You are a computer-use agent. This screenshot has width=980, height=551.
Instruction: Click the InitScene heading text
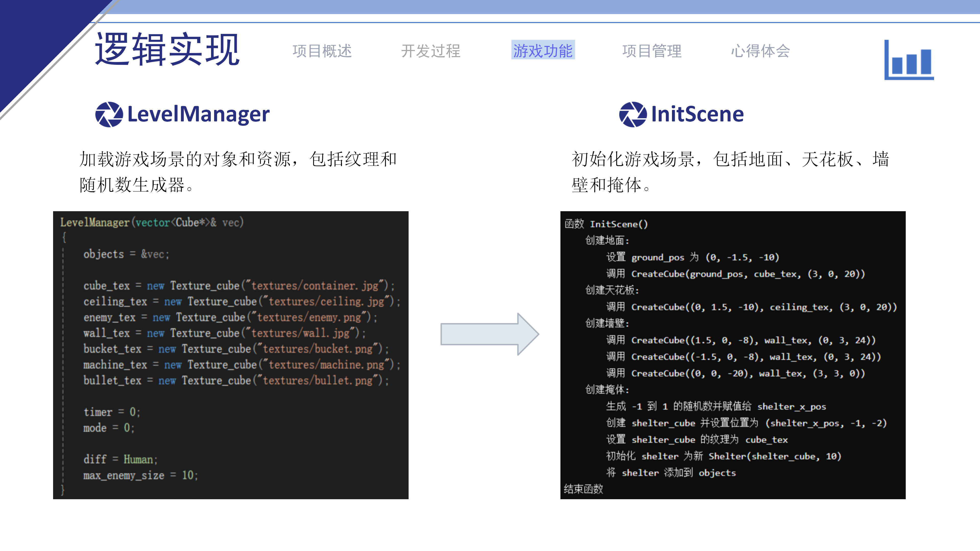697,114
